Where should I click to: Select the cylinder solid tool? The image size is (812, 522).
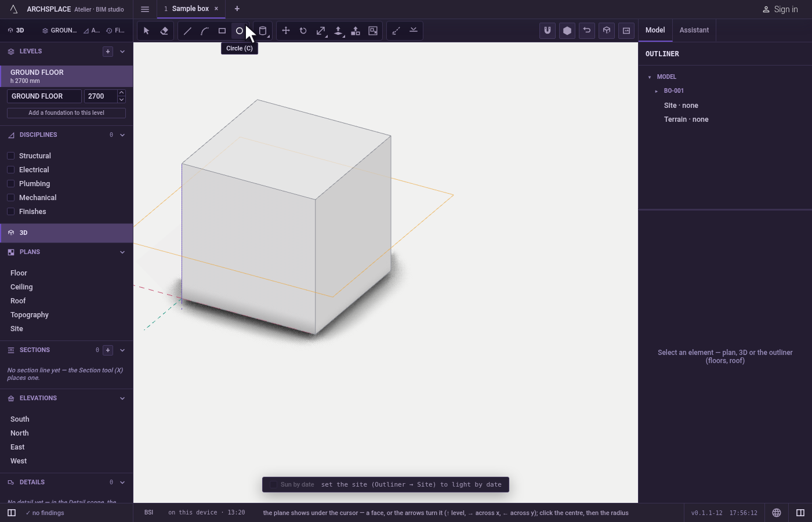click(263, 31)
